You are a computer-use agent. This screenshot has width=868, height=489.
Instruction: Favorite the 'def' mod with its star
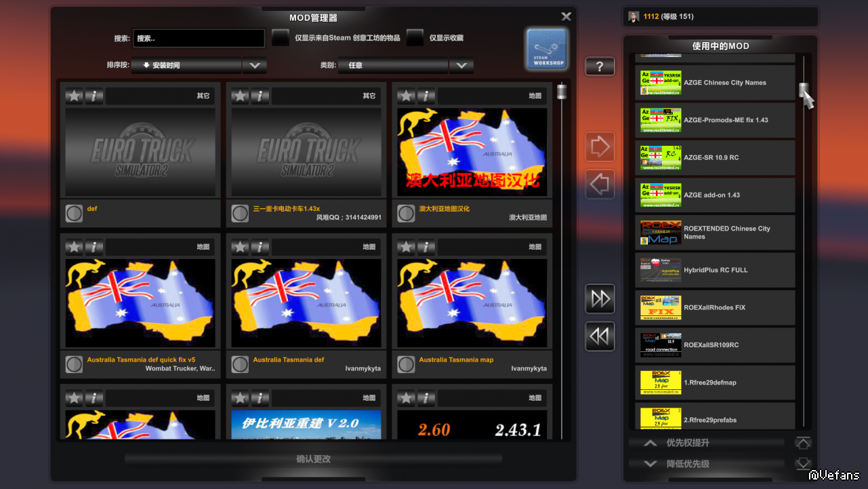tap(74, 96)
